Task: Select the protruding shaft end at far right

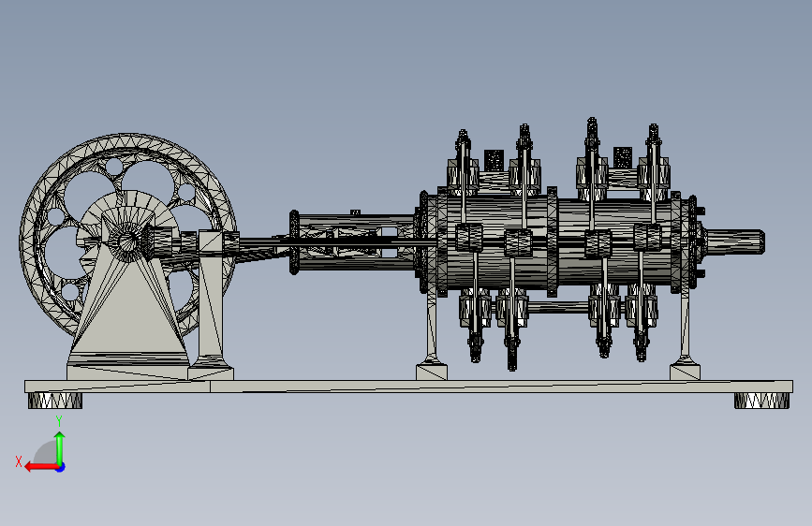Action: (x=735, y=241)
